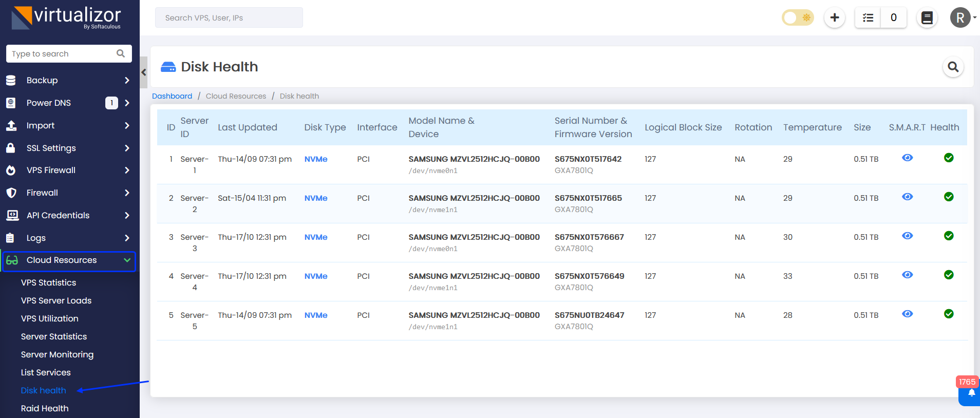Viewport: 980px width, 418px height.
Task: Collapse the sidebar with the arrow handle
Action: click(144, 72)
